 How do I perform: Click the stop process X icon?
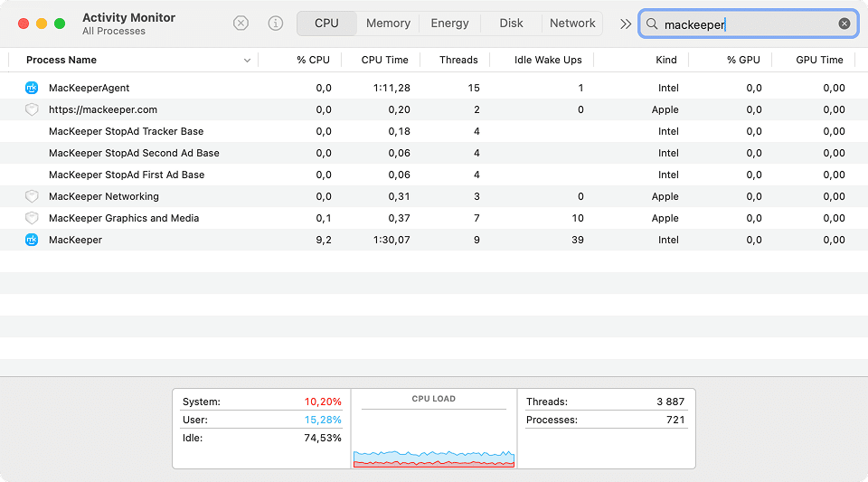point(241,24)
